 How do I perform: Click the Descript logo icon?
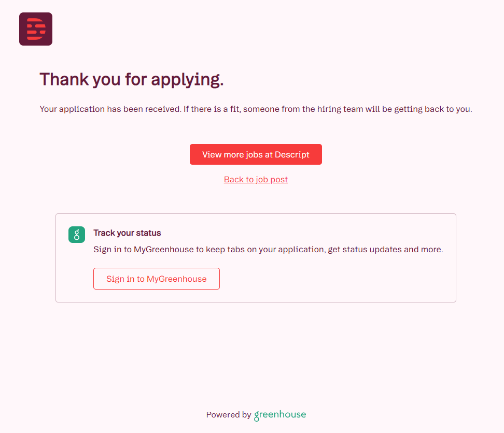(36, 29)
